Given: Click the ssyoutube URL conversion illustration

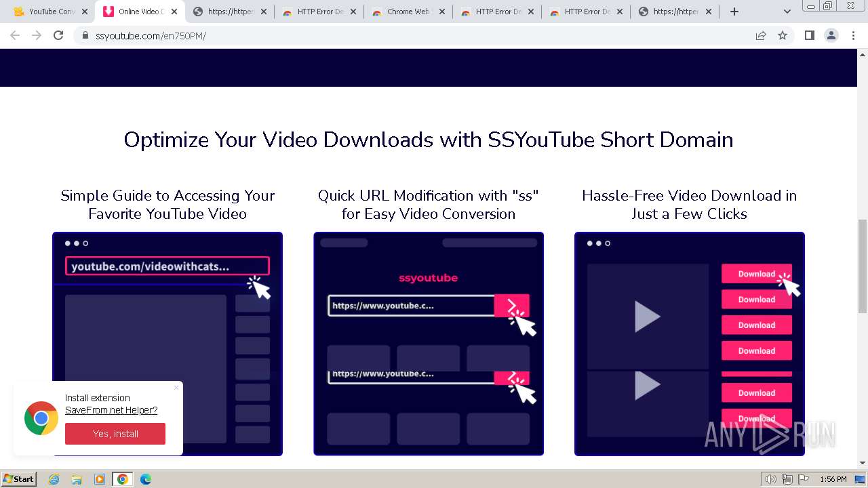Looking at the screenshot, I should point(429,344).
